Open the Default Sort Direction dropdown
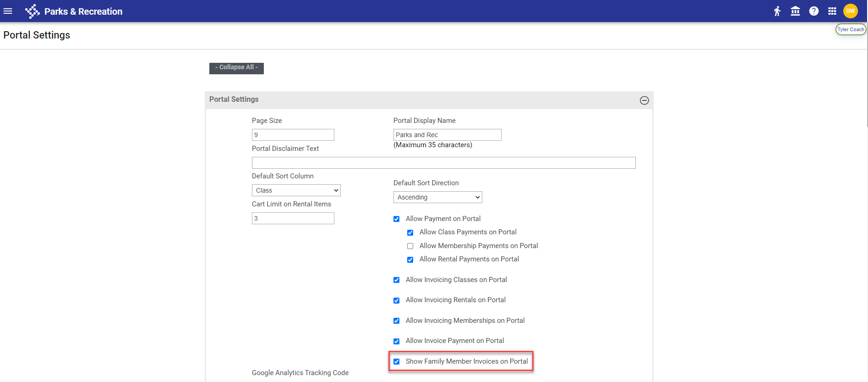The image size is (868, 382). coord(437,197)
